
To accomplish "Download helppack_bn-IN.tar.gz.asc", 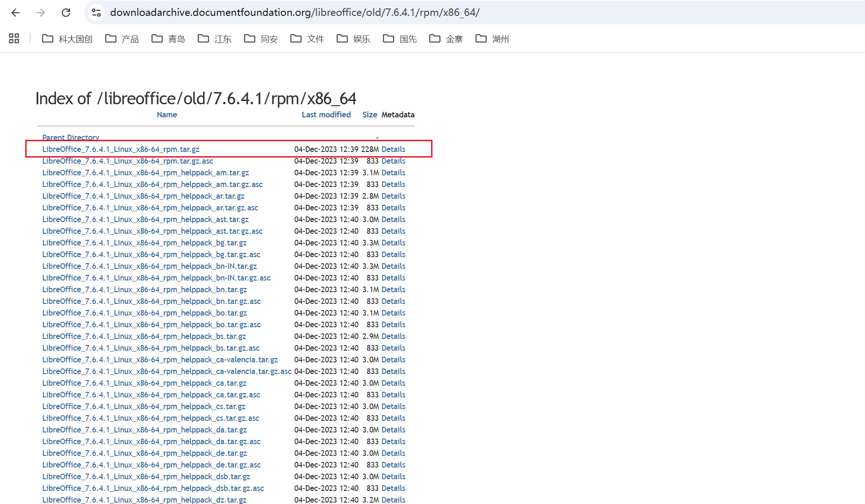I will point(157,278).
